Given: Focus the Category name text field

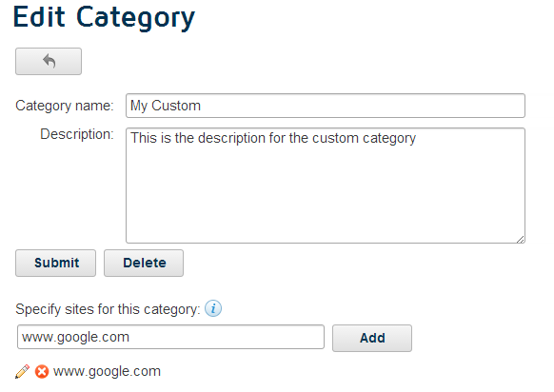Looking at the screenshot, I should [x=326, y=106].
